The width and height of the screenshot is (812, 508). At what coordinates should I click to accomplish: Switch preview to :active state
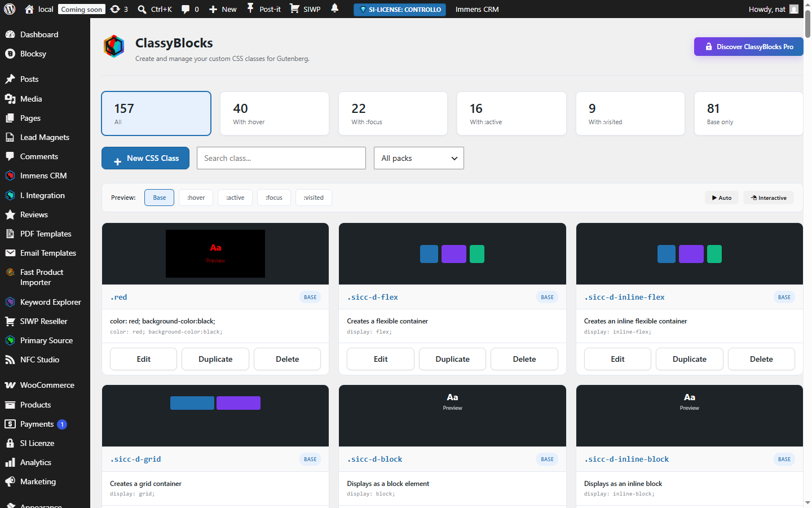click(x=235, y=198)
